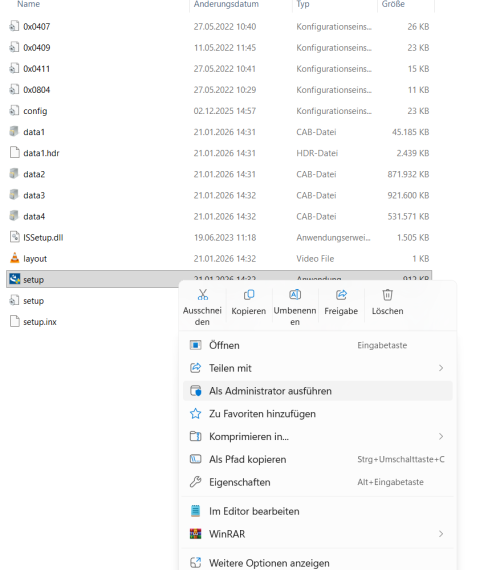
Task: Click the star icon for Zu Favoriten hinzufügen
Action: 196,413
